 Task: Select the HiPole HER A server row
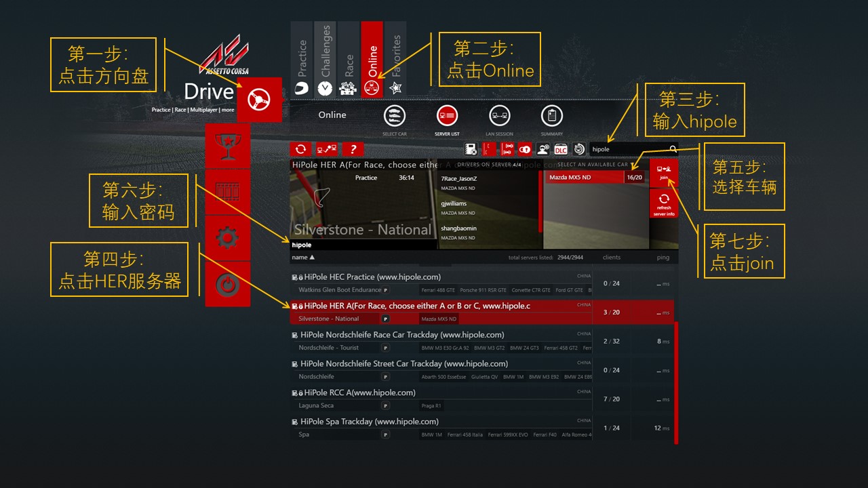[482, 312]
